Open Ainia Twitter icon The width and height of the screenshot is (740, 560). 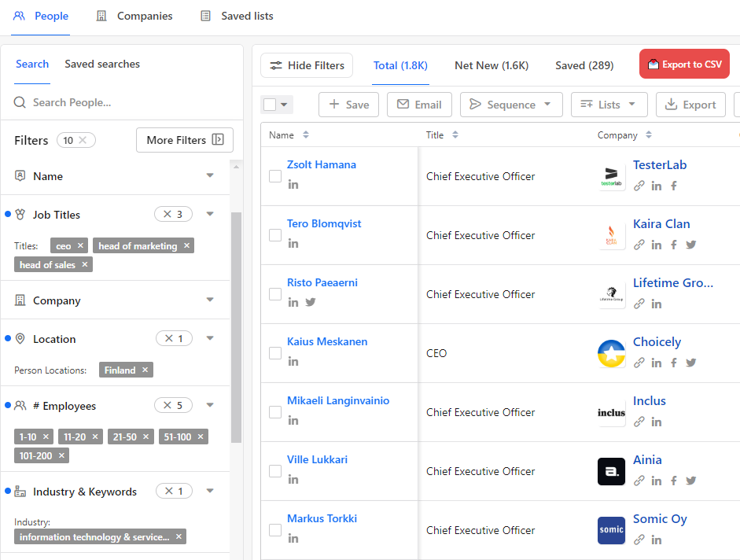[691, 481]
